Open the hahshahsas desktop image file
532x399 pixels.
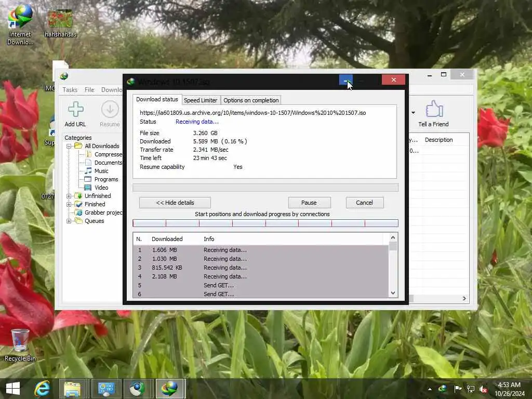tap(60, 23)
